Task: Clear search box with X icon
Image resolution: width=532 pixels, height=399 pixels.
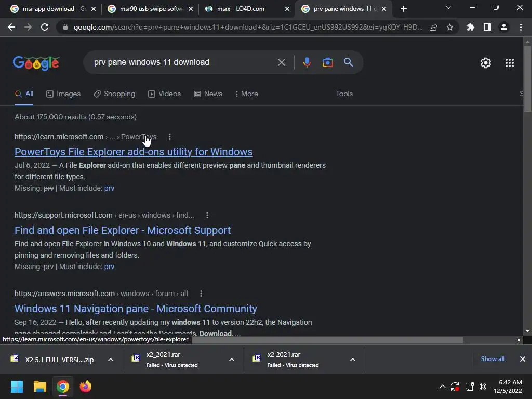Action: (x=281, y=62)
